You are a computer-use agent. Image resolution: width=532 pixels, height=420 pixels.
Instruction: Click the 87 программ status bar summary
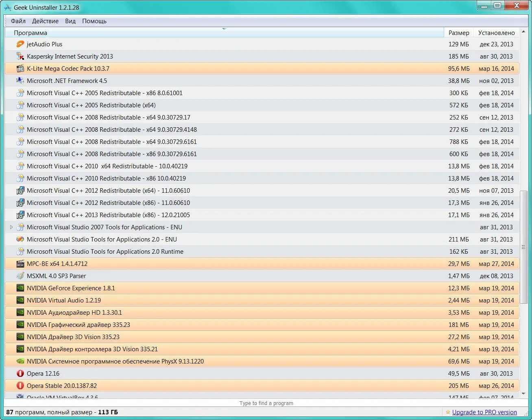(x=62, y=412)
